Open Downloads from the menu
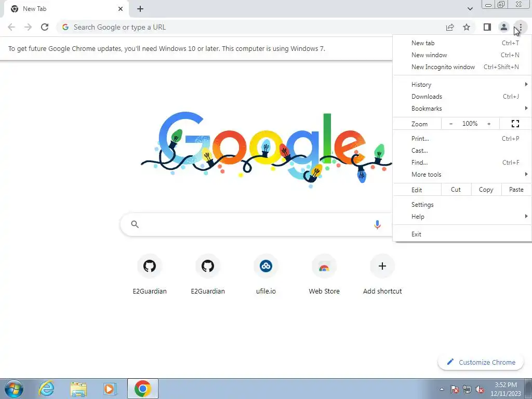 [x=462, y=96]
